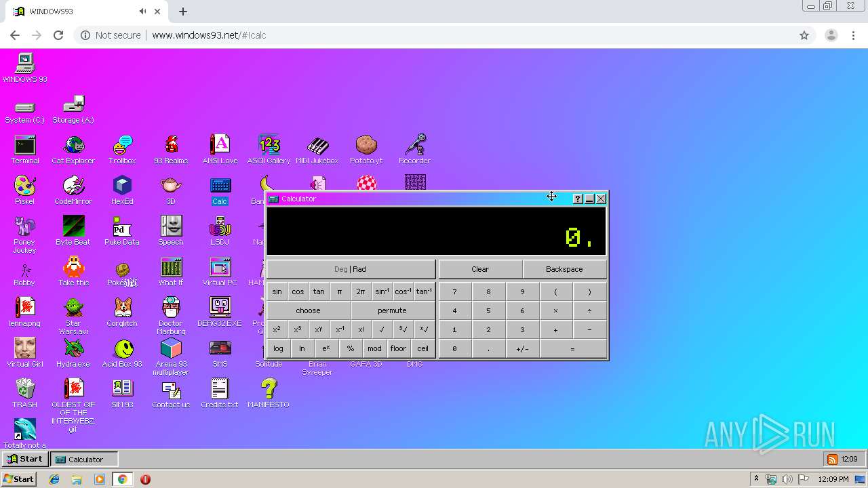This screenshot has height=488, width=868.
Task: Launch Byte Beat icon
Action: click(x=73, y=231)
